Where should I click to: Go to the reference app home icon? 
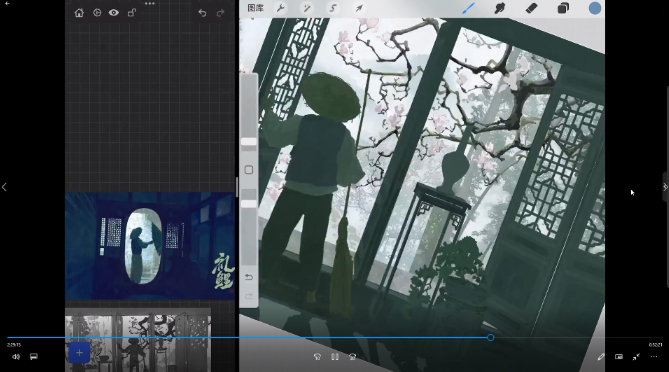point(79,13)
